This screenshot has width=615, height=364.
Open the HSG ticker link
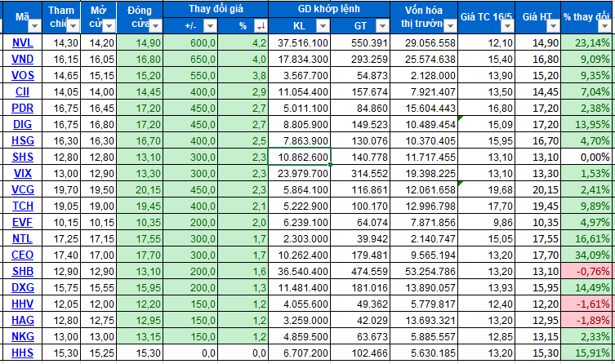click(23, 140)
